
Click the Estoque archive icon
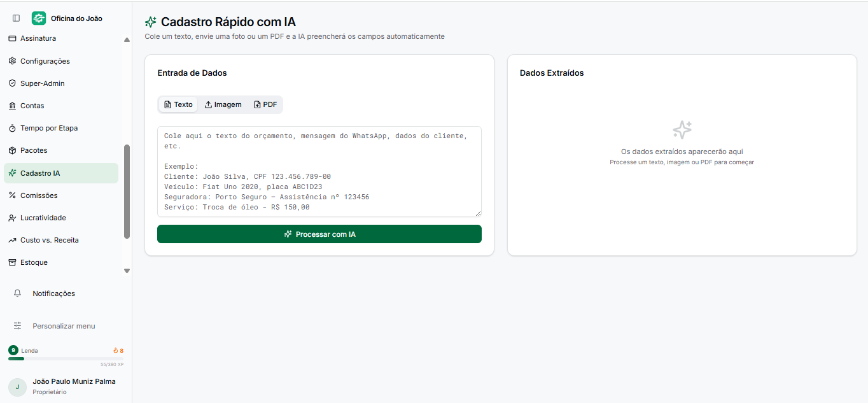click(x=12, y=262)
